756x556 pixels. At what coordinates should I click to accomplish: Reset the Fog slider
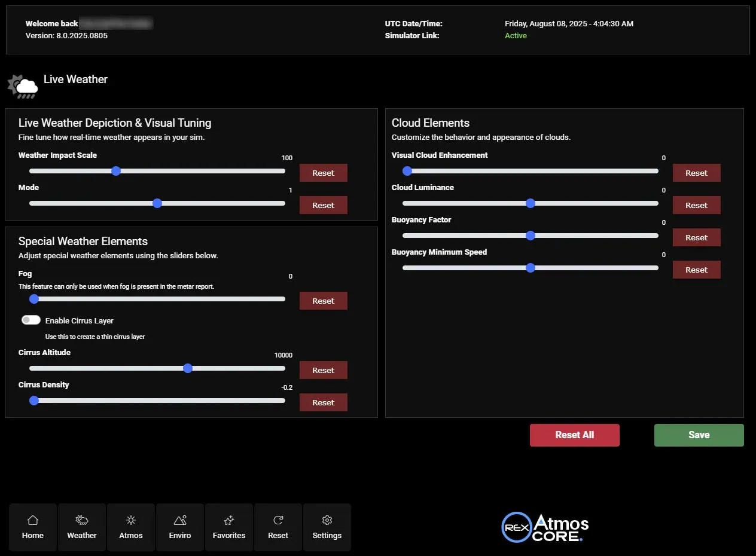[x=323, y=301]
